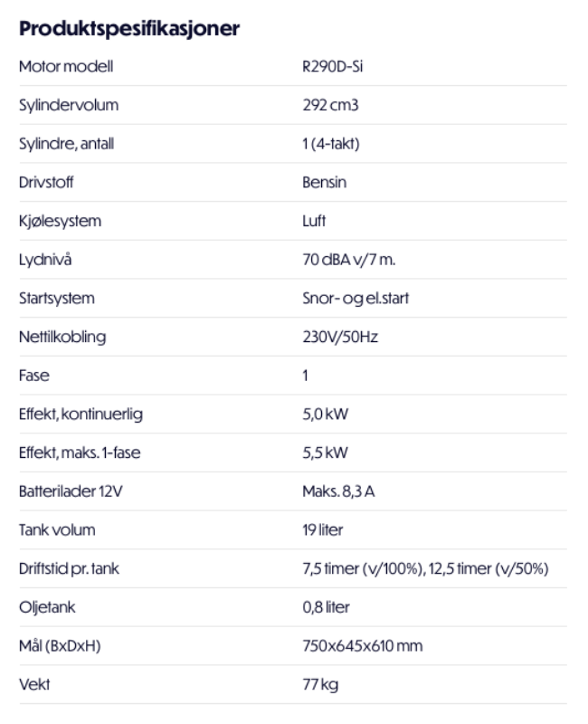Click the Produktspesifikasjoner heading
This screenshot has width=588, height=724.
click(x=129, y=29)
